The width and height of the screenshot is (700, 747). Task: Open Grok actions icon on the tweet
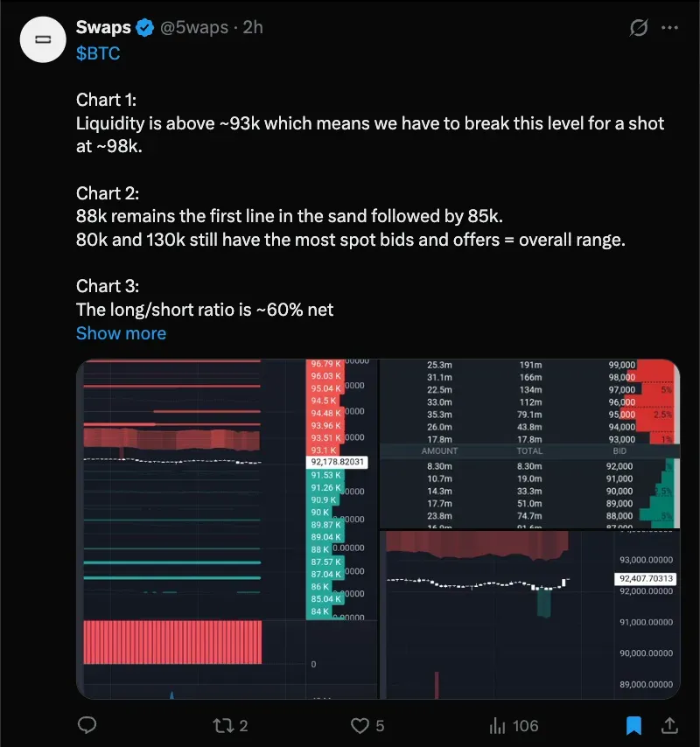(x=639, y=28)
